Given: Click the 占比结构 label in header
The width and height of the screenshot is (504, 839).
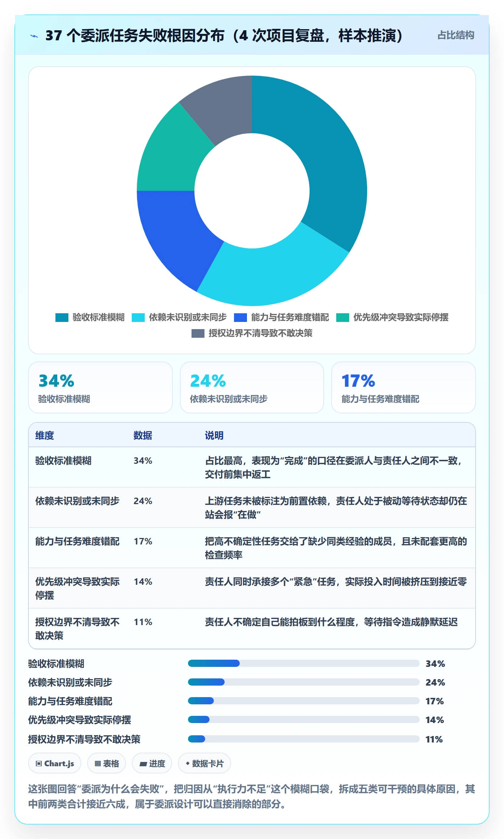Looking at the screenshot, I should tap(456, 35).
